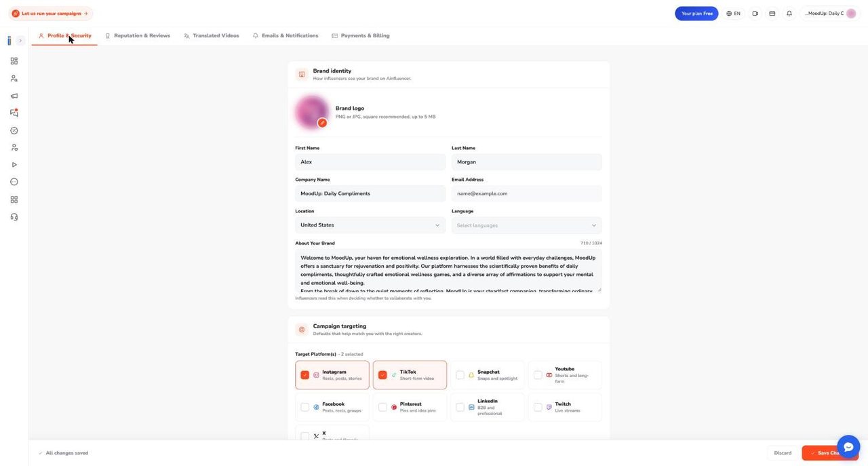Click the "All changes saved" status text

coord(67,453)
